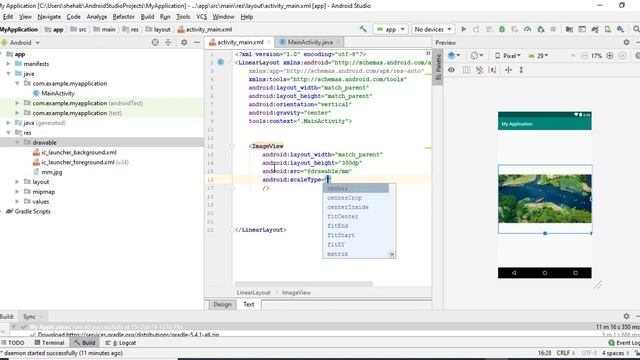This screenshot has width=640, height=360.
Task: Open the app run configuration dropdown
Action: point(391,29)
